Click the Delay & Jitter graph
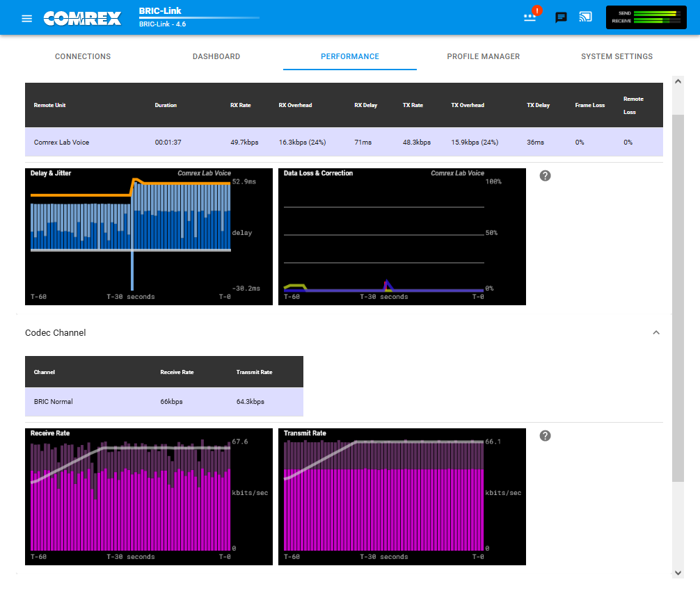This screenshot has width=700, height=607. point(149,237)
